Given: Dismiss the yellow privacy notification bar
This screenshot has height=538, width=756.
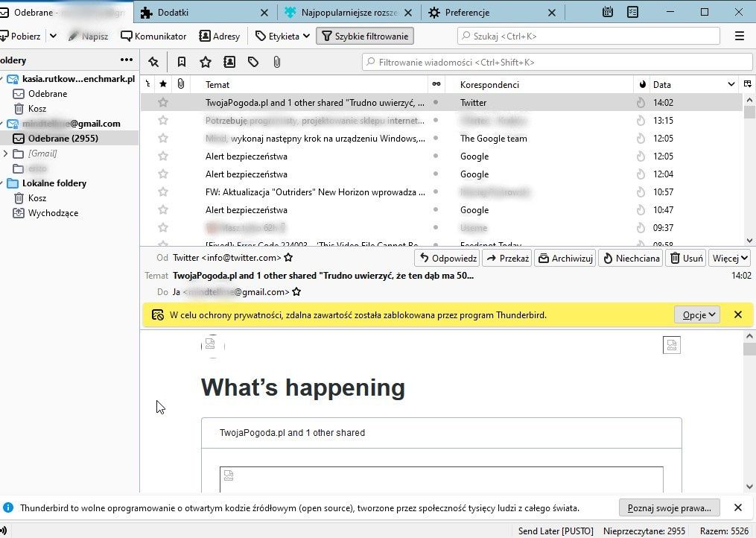Looking at the screenshot, I should tap(737, 314).
